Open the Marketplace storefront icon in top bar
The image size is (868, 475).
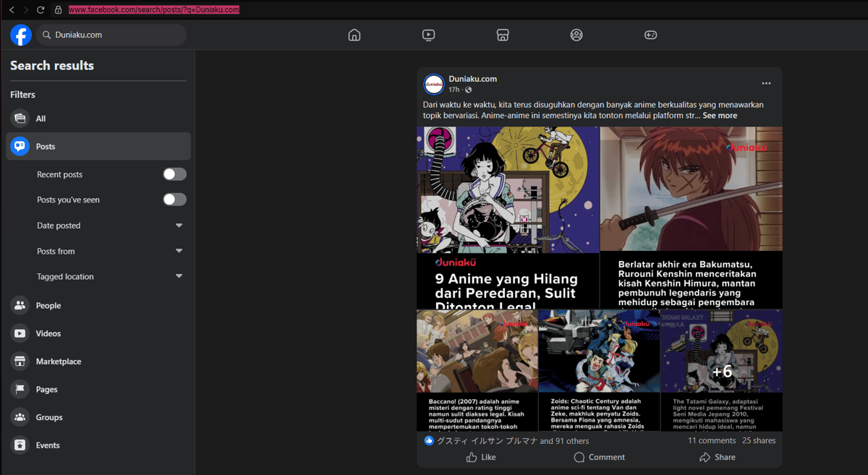point(503,35)
